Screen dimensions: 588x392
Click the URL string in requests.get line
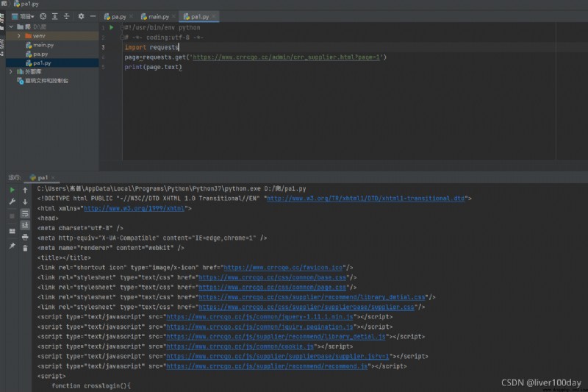tap(287, 57)
